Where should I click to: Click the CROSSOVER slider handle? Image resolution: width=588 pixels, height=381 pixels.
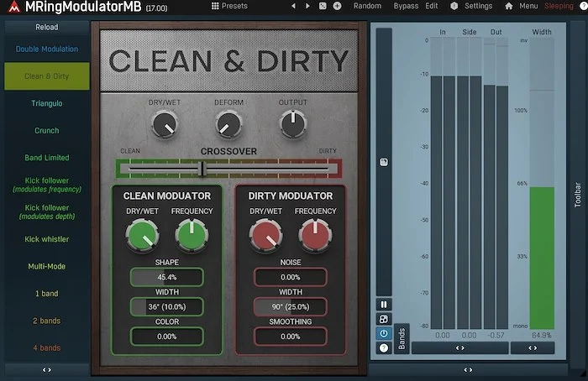(x=202, y=169)
